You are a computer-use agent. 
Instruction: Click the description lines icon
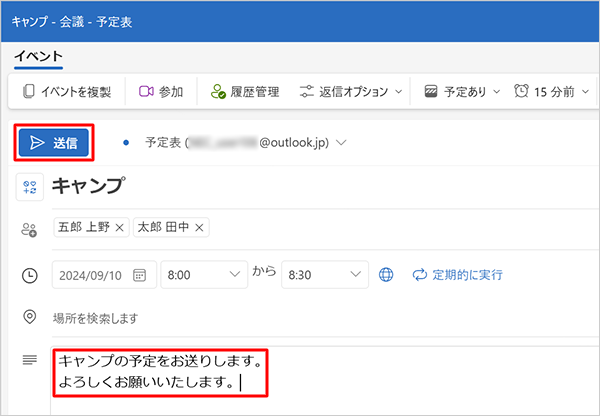pyautogui.click(x=29, y=360)
